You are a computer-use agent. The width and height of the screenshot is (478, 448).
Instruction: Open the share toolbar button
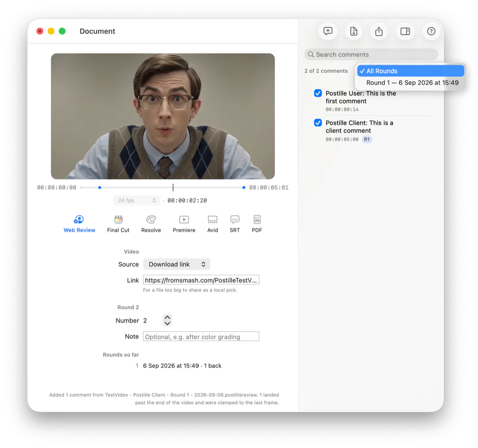(x=379, y=31)
